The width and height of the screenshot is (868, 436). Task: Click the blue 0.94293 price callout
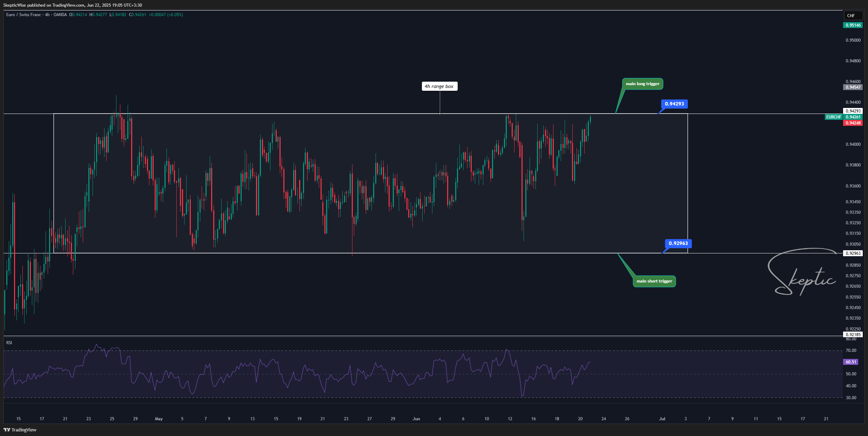(674, 104)
